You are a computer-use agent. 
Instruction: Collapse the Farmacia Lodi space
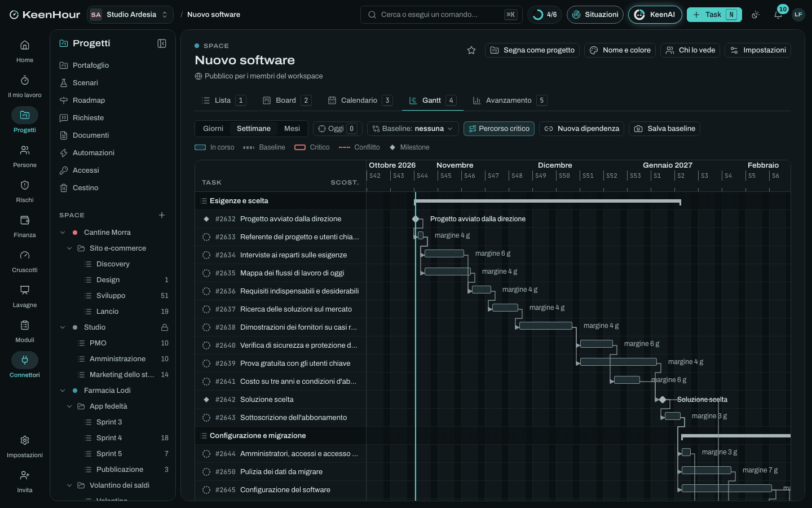(63, 391)
